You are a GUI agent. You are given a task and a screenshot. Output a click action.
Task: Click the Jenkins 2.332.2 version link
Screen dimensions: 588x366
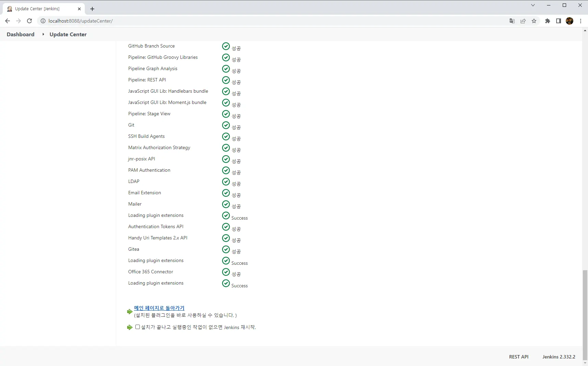point(559,357)
